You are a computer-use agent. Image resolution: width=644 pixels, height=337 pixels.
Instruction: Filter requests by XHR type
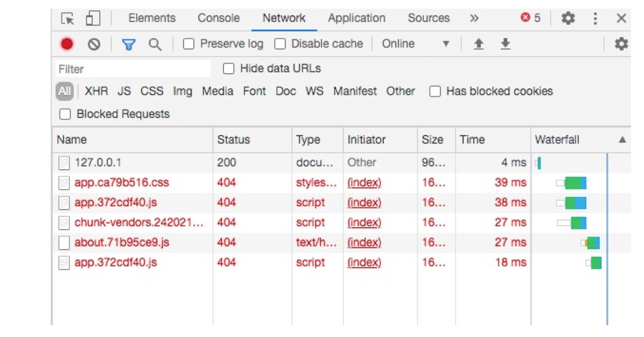click(x=96, y=92)
